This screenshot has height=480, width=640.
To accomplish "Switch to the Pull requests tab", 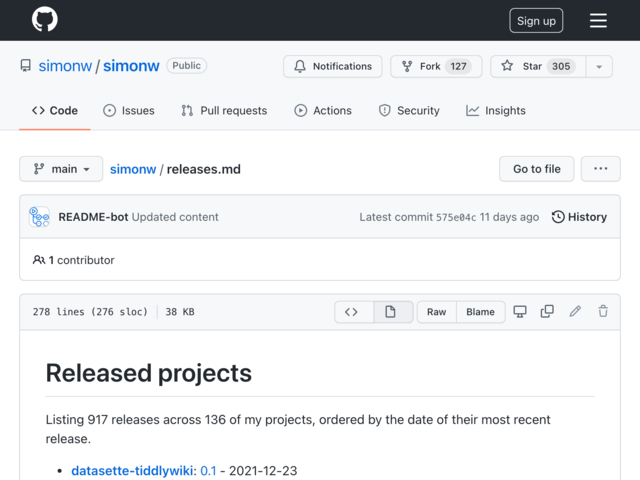I will [x=224, y=111].
